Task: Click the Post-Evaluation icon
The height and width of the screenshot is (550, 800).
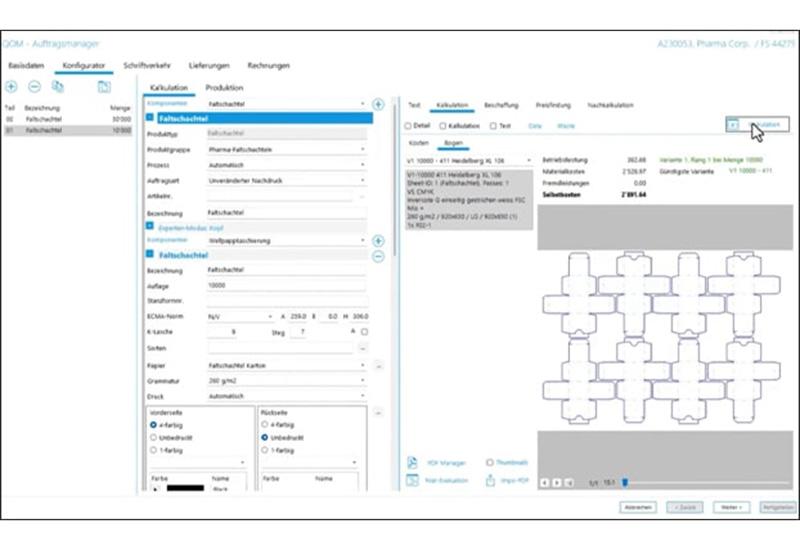Action: point(412,481)
